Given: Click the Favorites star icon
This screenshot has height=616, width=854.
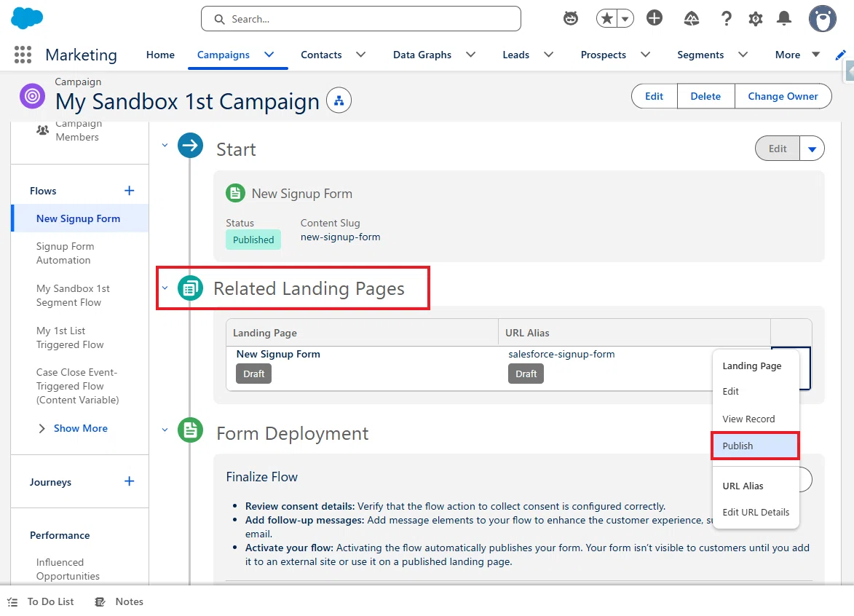Looking at the screenshot, I should (x=606, y=18).
